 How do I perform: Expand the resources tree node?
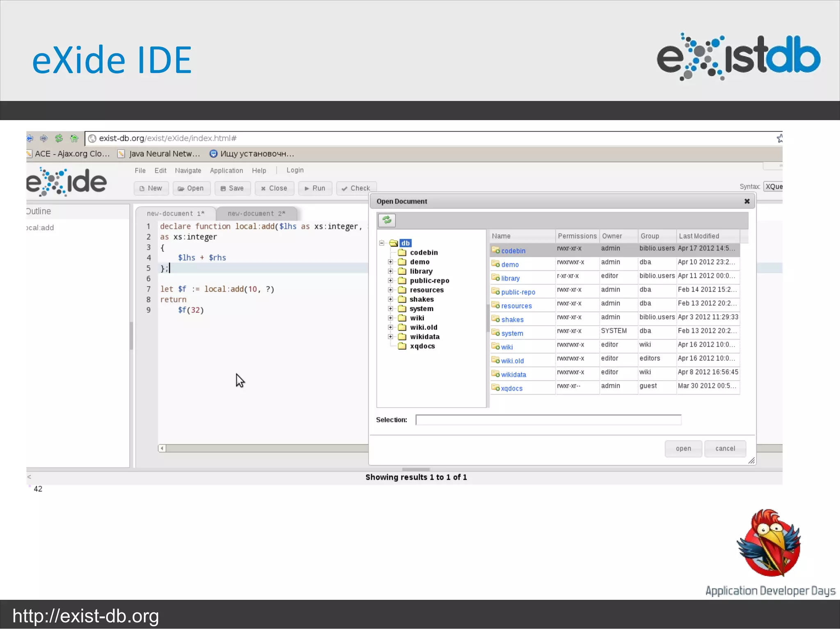390,290
